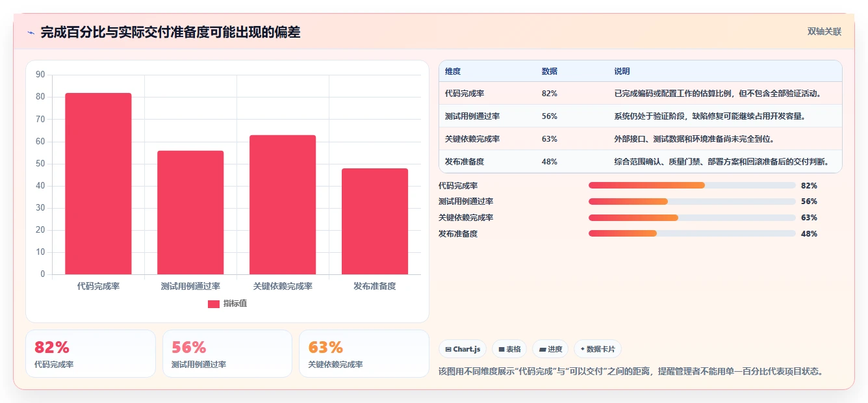Click the 关键依赖完成率 x-axis label
The width and height of the screenshot is (868, 403).
click(283, 286)
